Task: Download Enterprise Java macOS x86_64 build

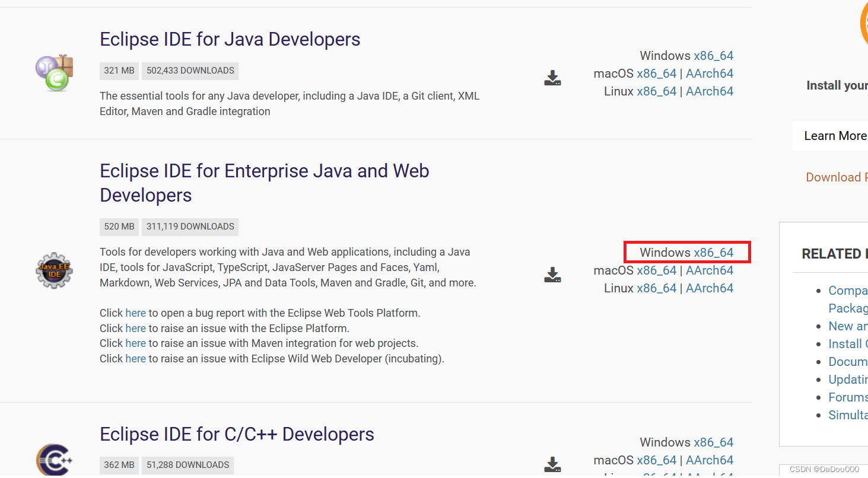Action: pos(657,270)
